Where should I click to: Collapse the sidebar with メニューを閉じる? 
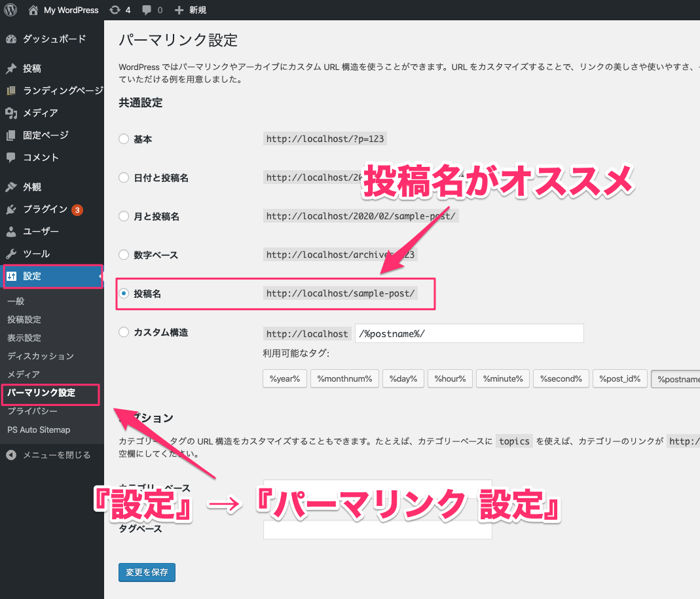coord(56,455)
